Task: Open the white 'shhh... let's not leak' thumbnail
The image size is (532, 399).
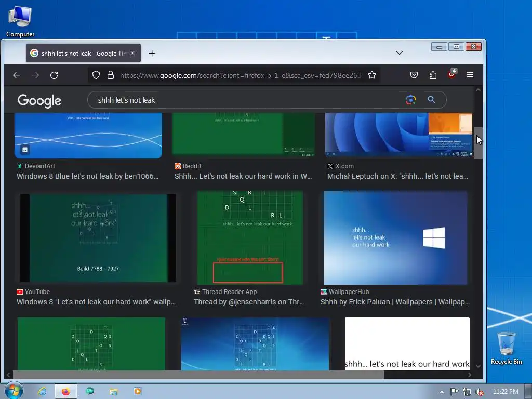Action: tap(407, 344)
